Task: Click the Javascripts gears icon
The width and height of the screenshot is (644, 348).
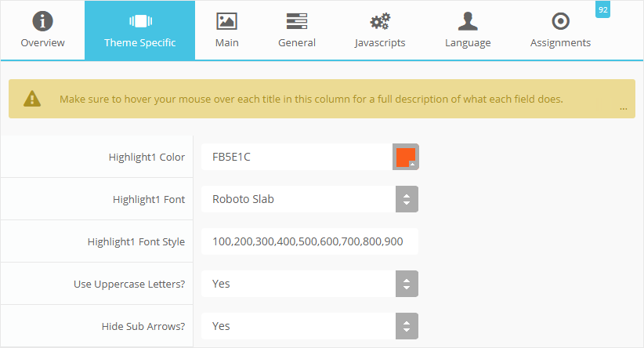Action: (x=380, y=21)
